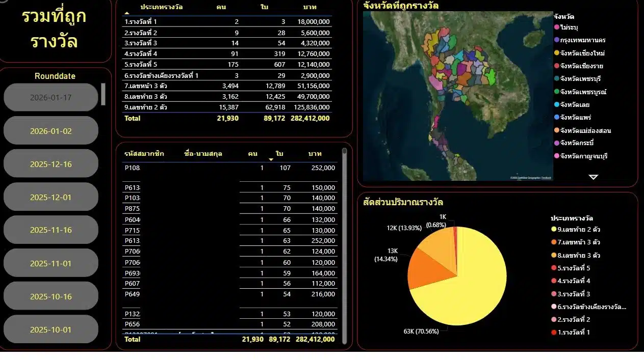
Task: Expand the province legend using the downward chevron
Action: coord(593,176)
